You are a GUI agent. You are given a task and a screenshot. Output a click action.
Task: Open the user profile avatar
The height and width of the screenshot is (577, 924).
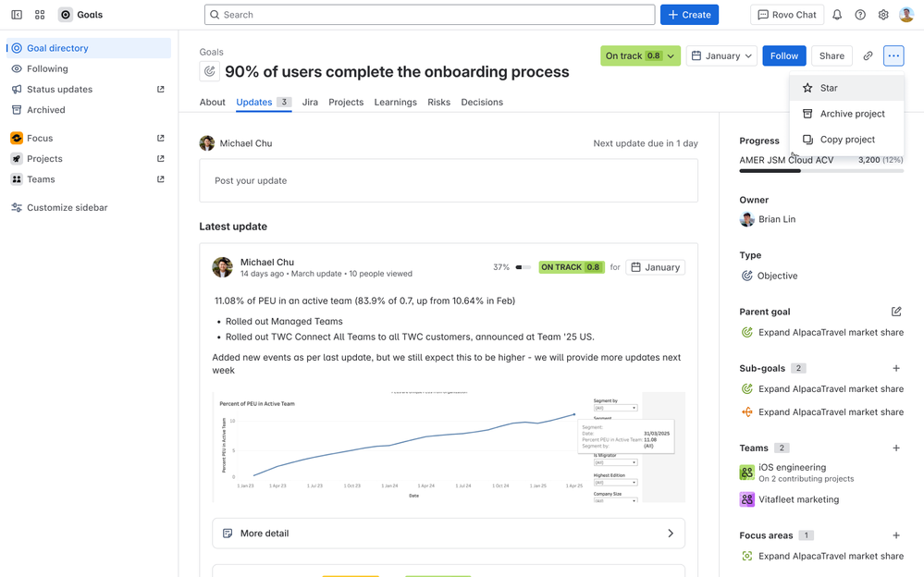click(x=906, y=15)
